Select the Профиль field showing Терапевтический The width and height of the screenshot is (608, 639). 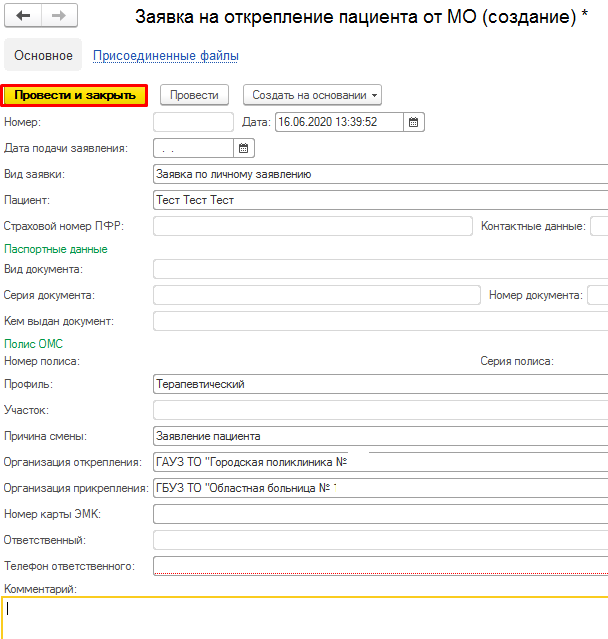(380, 384)
